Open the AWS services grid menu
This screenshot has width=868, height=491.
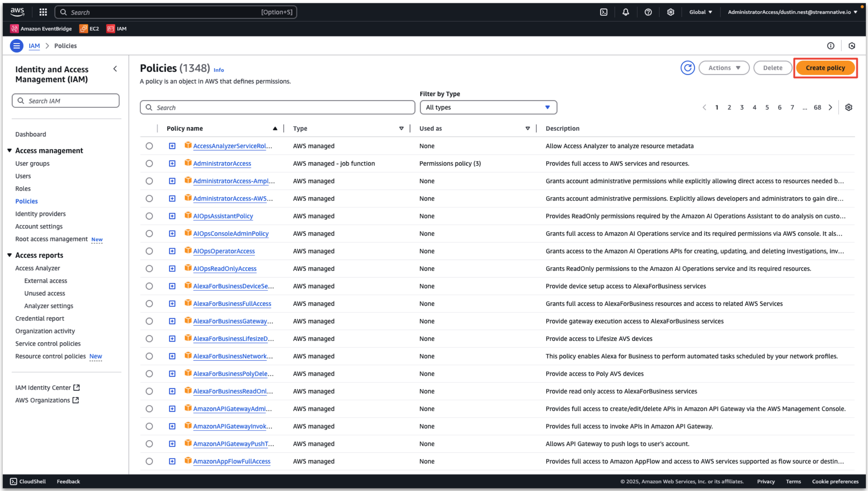point(42,12)
